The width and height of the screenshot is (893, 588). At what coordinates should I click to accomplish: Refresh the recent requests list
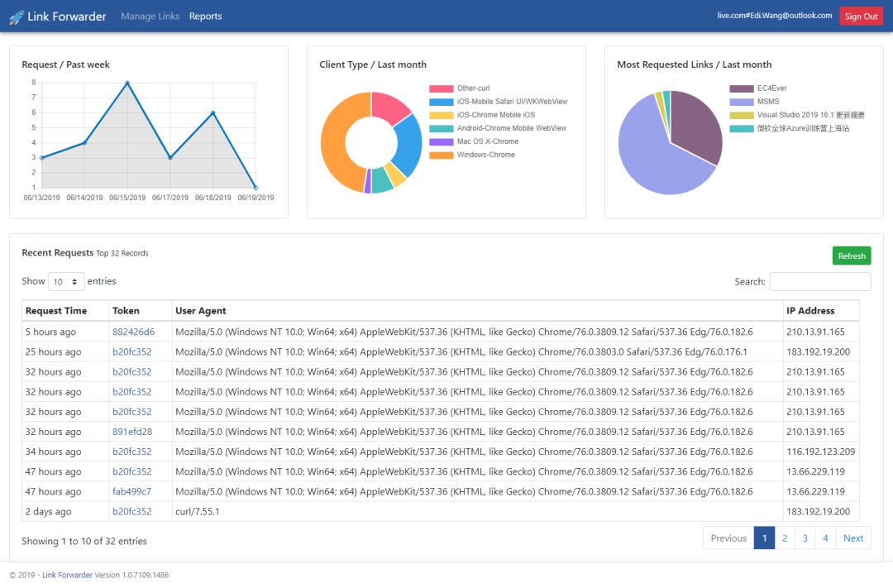852,256
